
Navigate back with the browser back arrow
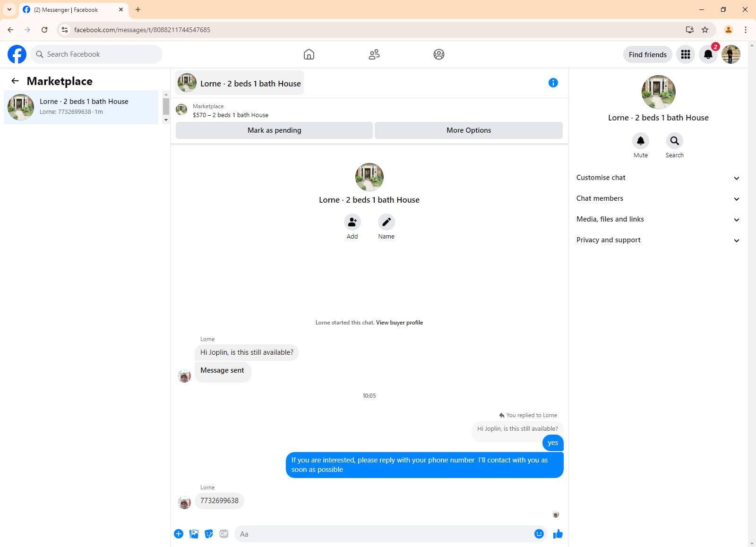pos(10,30)
